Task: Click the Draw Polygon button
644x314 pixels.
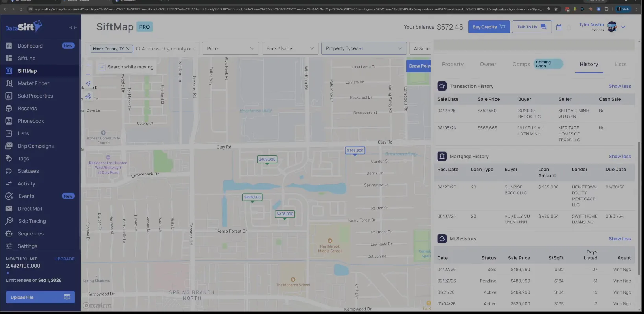Action: tap(419, 66)
